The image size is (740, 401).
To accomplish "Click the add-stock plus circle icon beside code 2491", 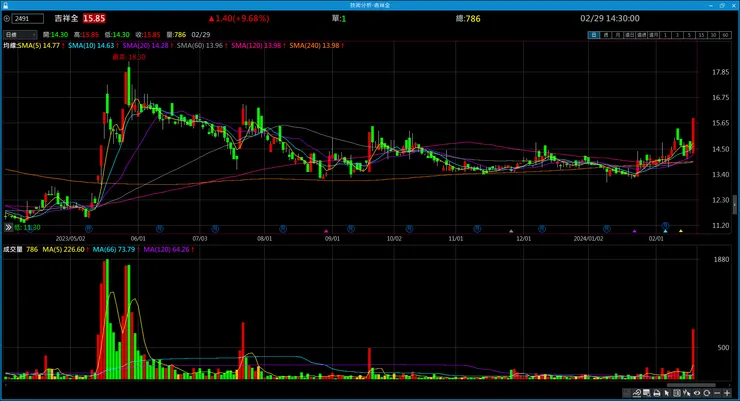I will point(7,19).
